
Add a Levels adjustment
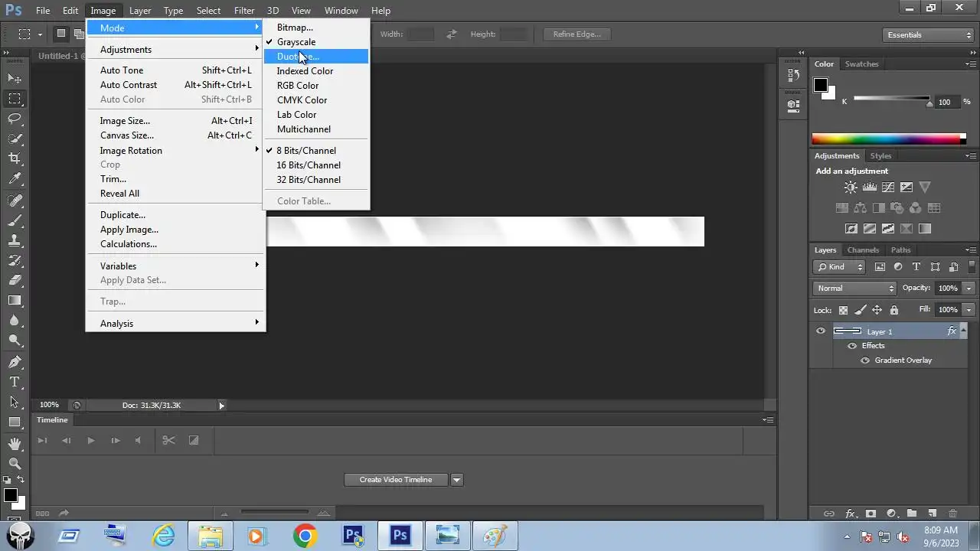point(869,187)
